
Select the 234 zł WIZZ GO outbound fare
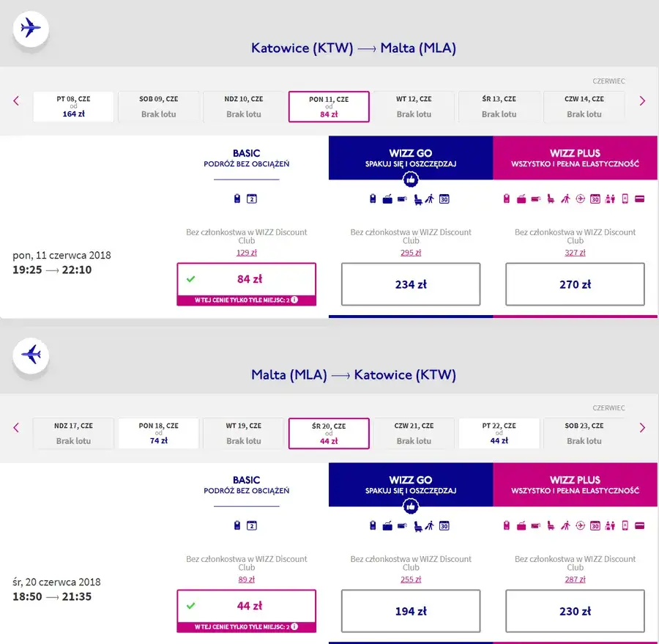(411, 284)
